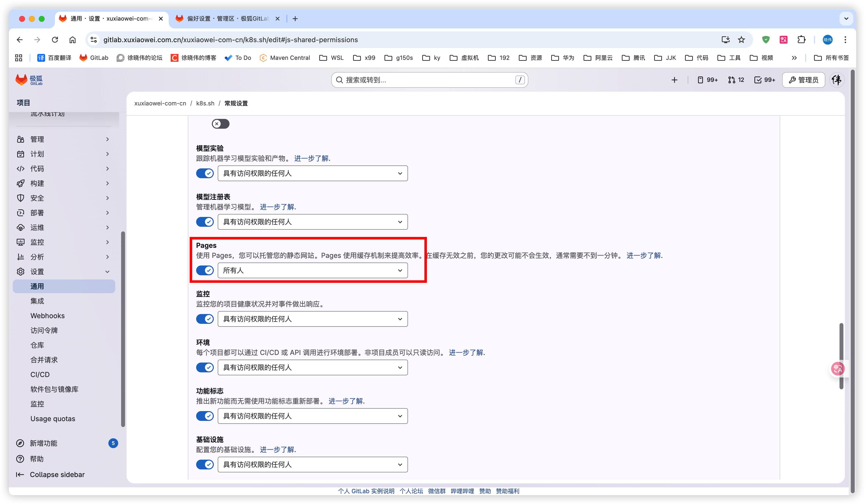Click the GitLab fox logo in header
The image size is (865, 504).
(x=21, y=80)
